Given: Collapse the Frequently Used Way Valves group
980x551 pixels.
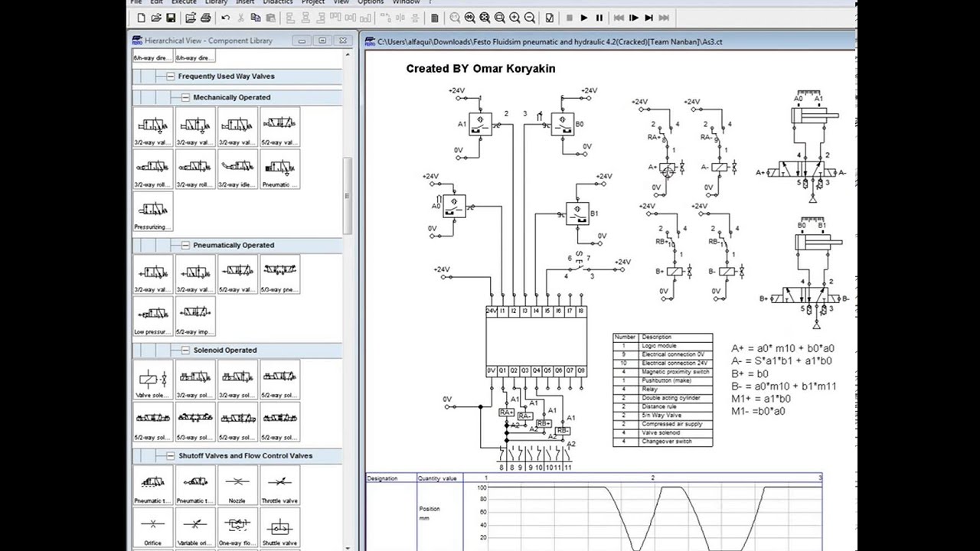Looking at the screenshot, I should (171, 77).
